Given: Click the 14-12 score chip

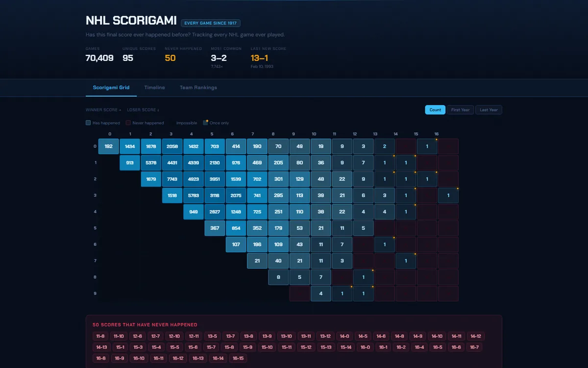Looking at the screenshot, I should click(x=476, y=336).
